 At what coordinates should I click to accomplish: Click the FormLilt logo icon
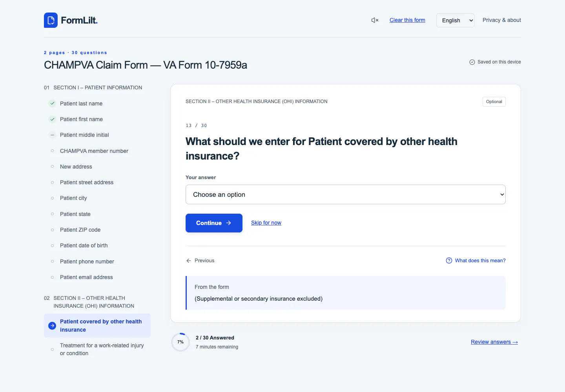click(x=51, y=20)
